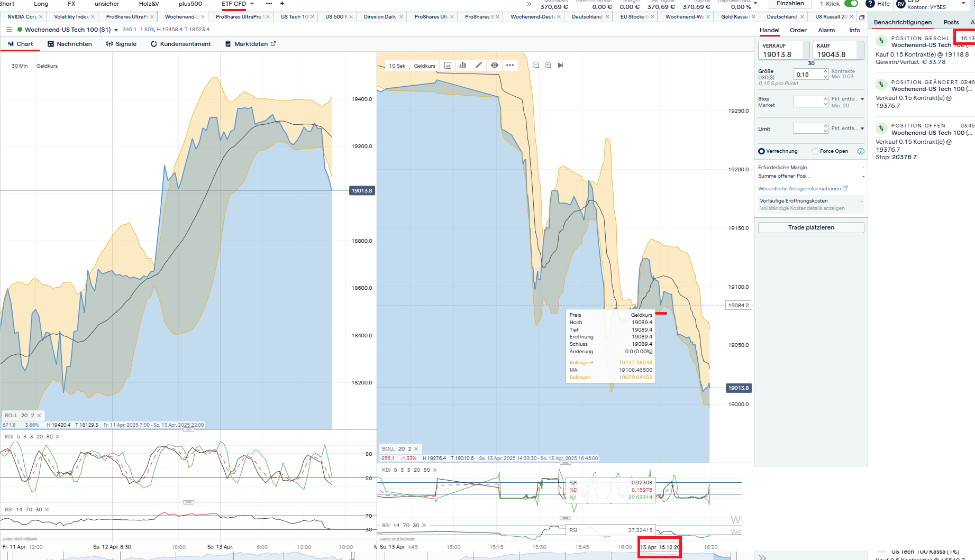
Task: Select the plus500 workspace tab
Action: click(190, 4)
